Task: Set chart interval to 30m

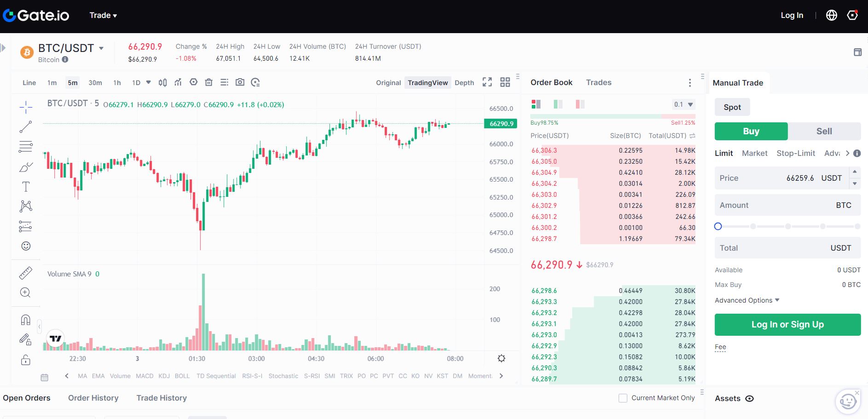Action: pos(95,83)
